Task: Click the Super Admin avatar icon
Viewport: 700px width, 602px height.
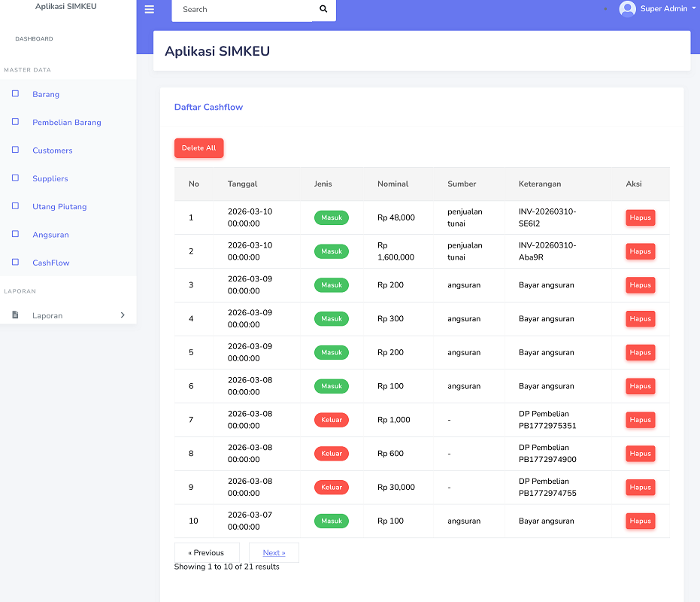Action: 627,9
